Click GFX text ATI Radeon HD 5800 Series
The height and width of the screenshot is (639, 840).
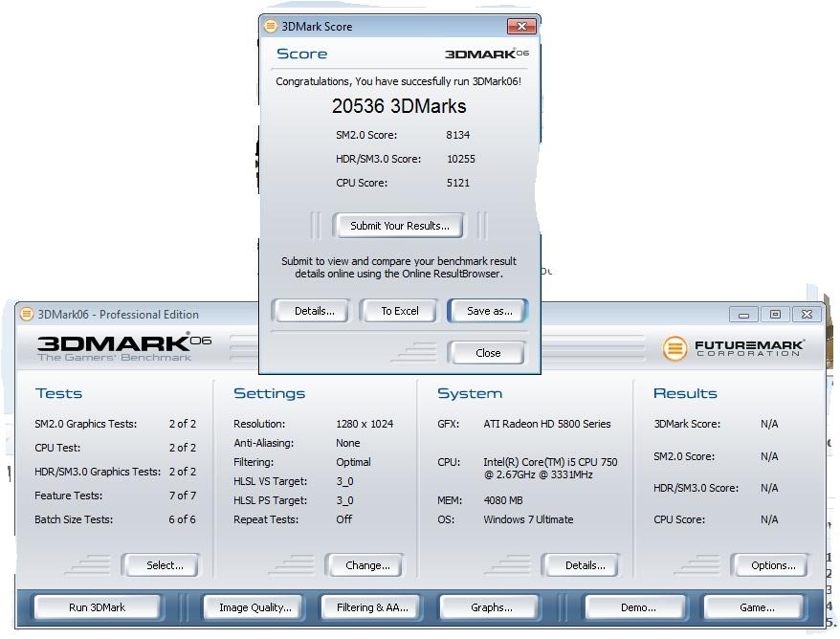(547, 424)
